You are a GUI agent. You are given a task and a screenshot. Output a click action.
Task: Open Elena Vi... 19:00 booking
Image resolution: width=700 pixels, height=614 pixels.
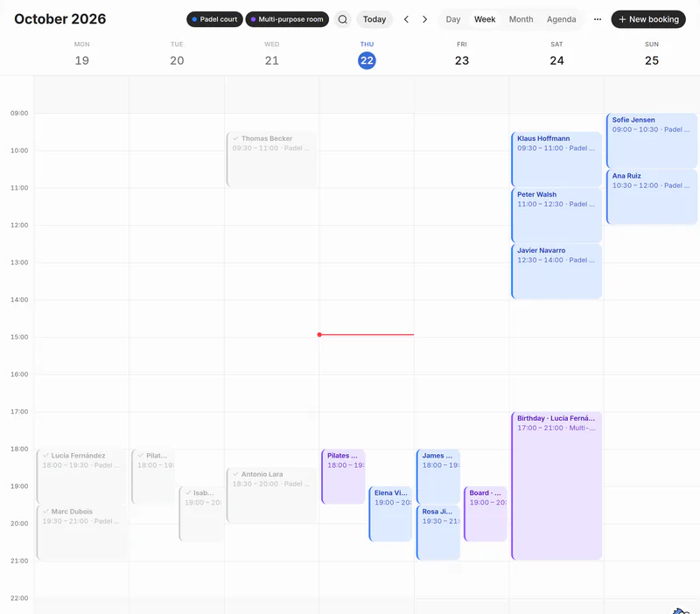(x=390, y=513)
